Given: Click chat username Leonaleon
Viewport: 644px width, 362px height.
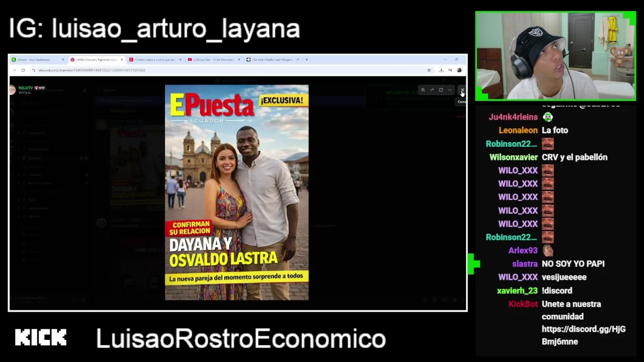Looking at the screenshot, I should pos(518,130).
